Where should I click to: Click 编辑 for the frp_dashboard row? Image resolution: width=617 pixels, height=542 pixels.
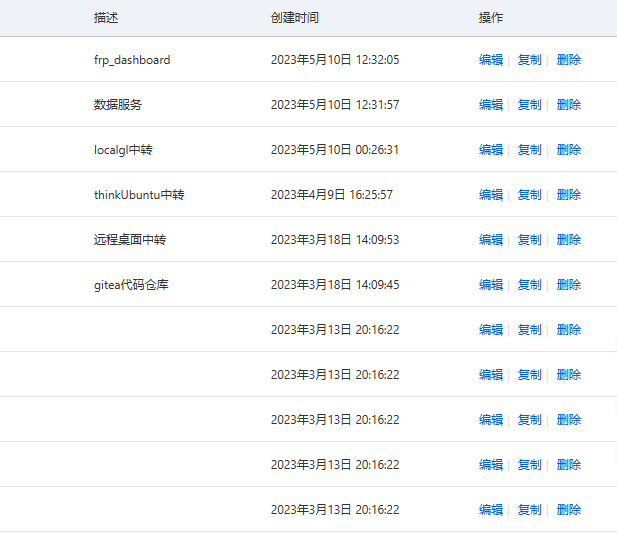coord(490,60)
